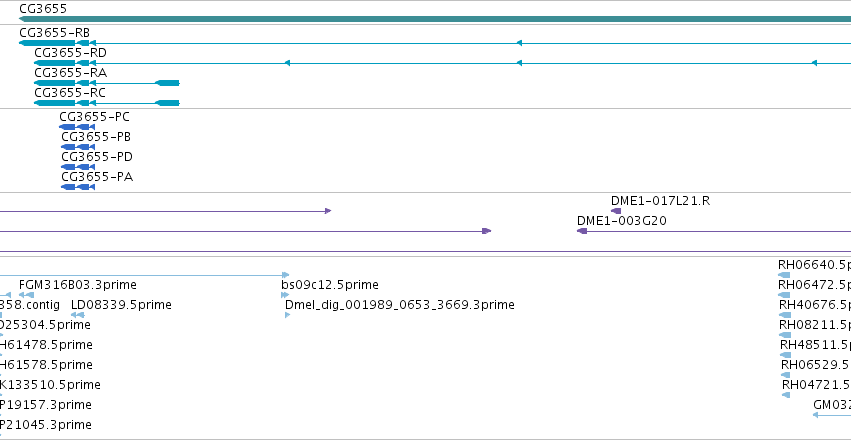The height and width of the screenshot is (440, 851).
Task: Click the P19157.3prime label
Action: (x=46, y=405)
